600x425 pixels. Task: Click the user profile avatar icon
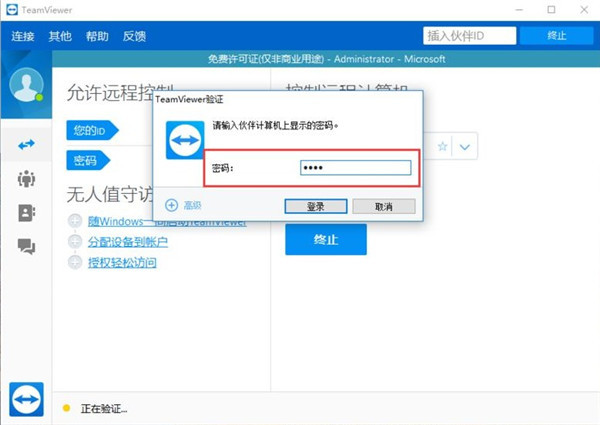[x=26, y=85]
